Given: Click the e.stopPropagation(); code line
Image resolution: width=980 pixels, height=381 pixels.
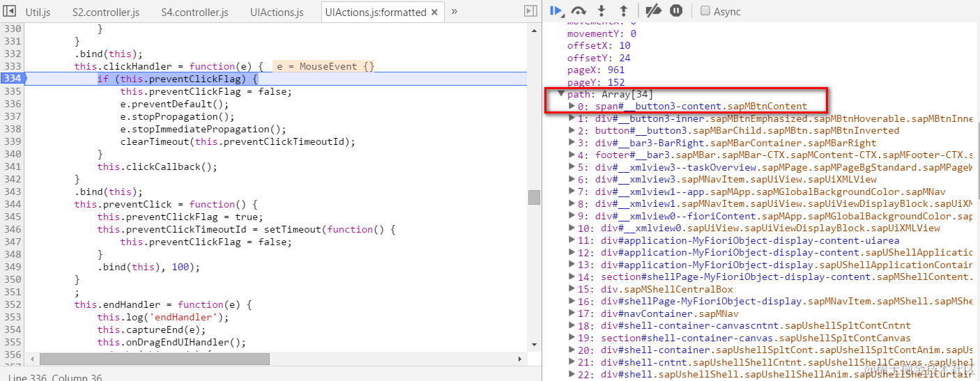Looking at the screenshot, I should [177, 116].
